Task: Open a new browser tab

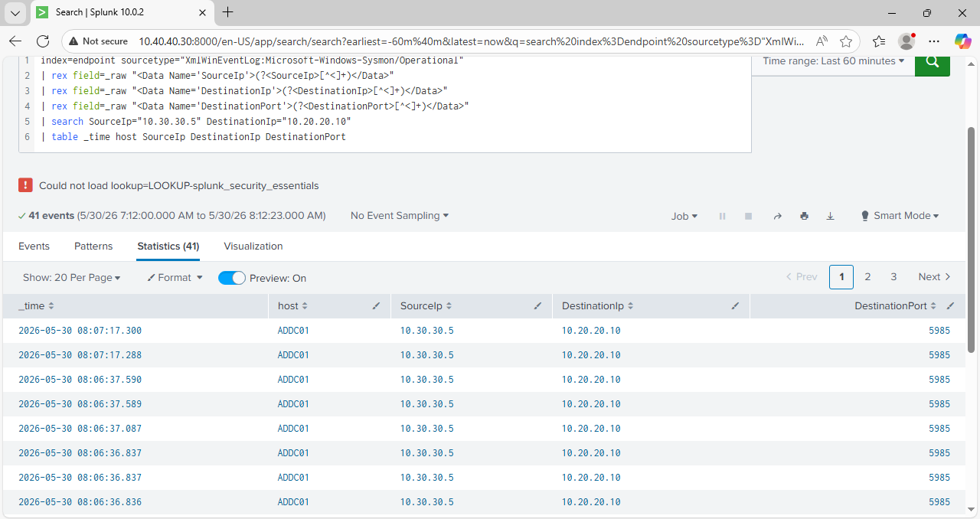Action: [228, 12]
